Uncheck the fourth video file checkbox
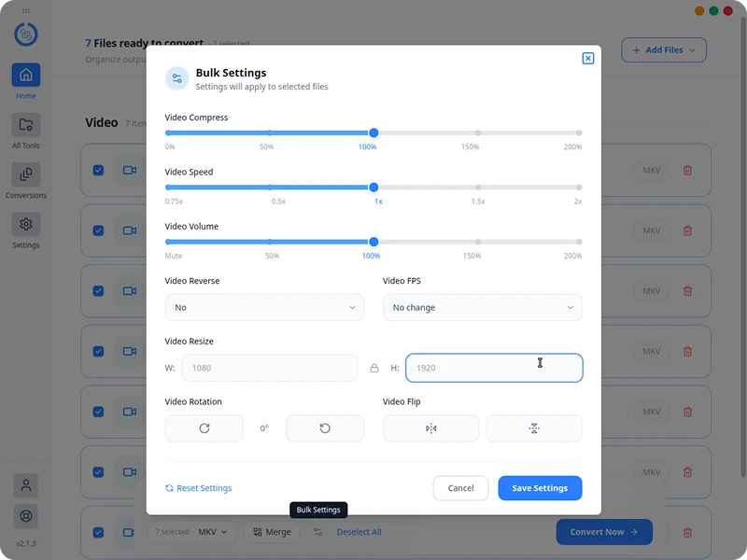This screenshot has width=747, height=560. 98,352
